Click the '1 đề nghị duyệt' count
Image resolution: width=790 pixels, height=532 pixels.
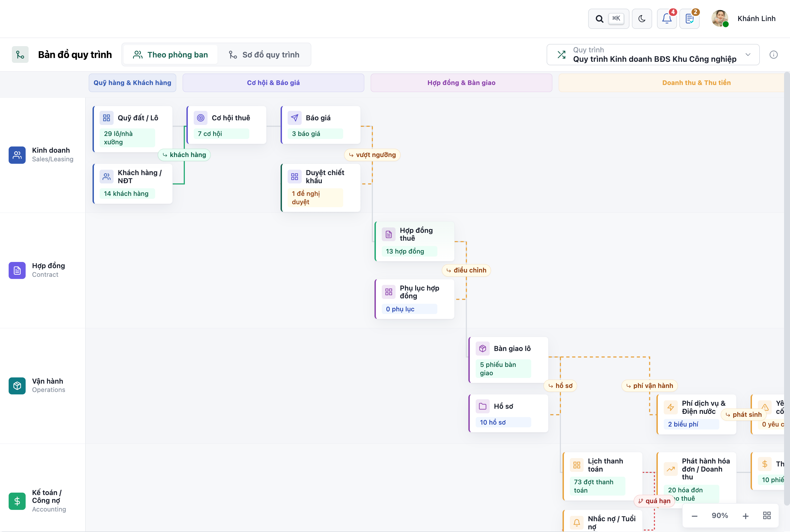click(x=315, y=198)
